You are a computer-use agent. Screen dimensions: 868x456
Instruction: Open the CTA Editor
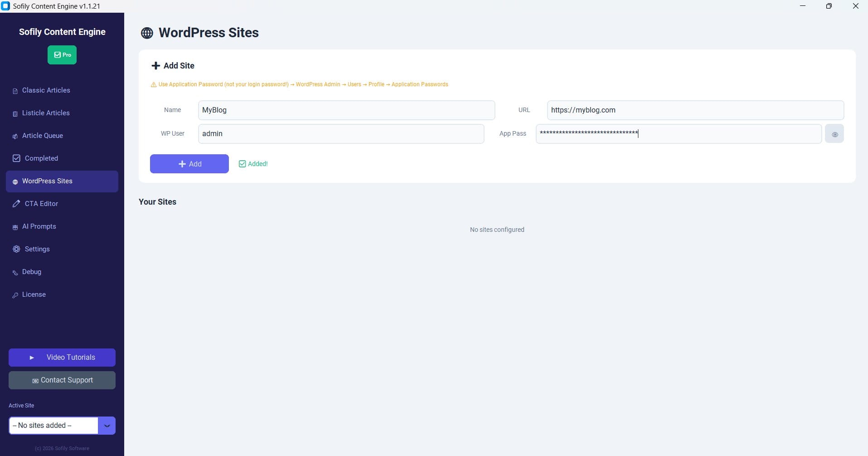pyautogui.click(x=62, y=204)
